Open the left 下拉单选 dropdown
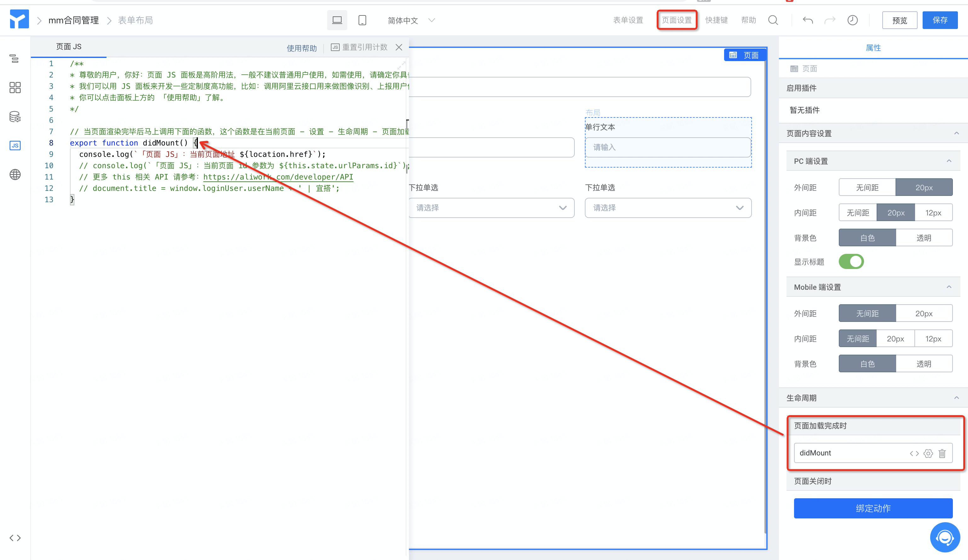 pos(491,208)
